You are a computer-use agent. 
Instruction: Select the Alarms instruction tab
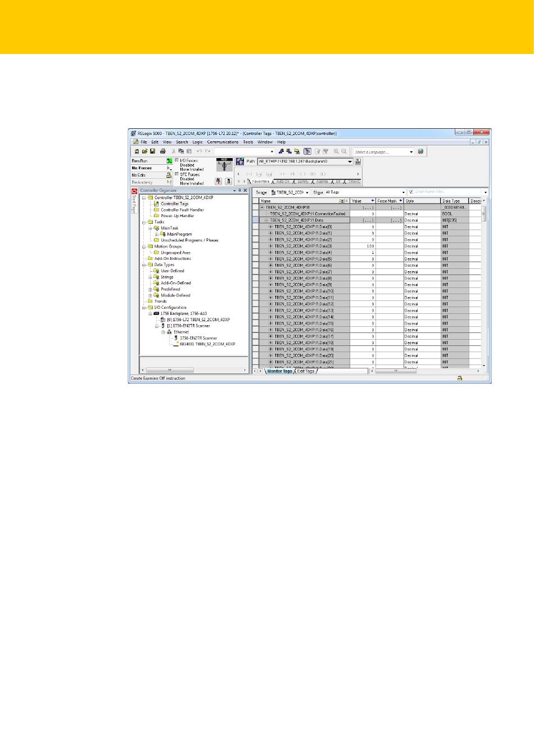[322, 182]
